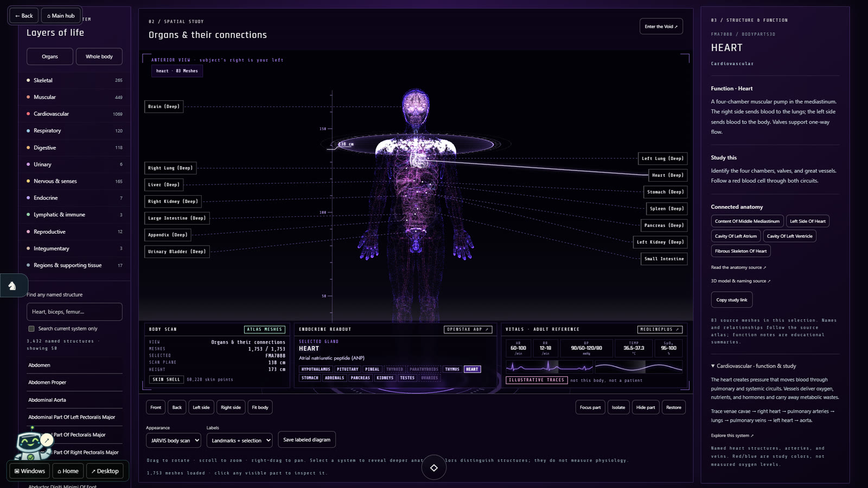This screenshot has height=488, width=868.
Task: Select the Nervous & senses system
Action: click(74, 181)
